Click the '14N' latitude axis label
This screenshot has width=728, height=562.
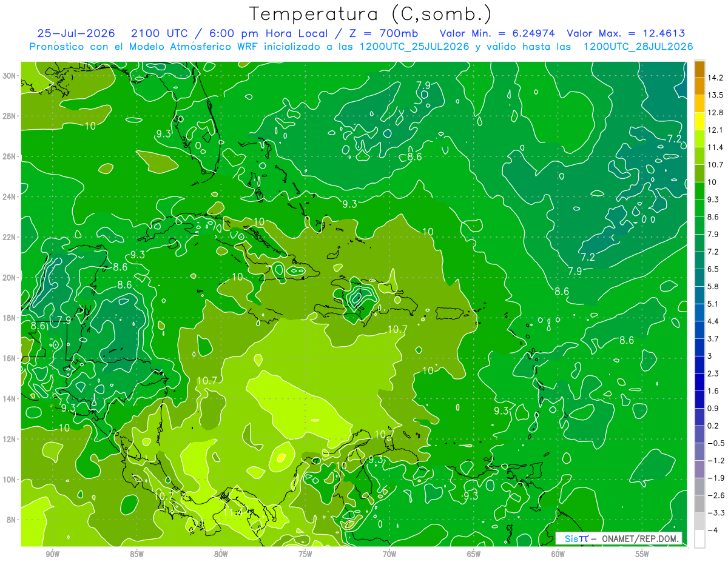[x=8, y=398]
